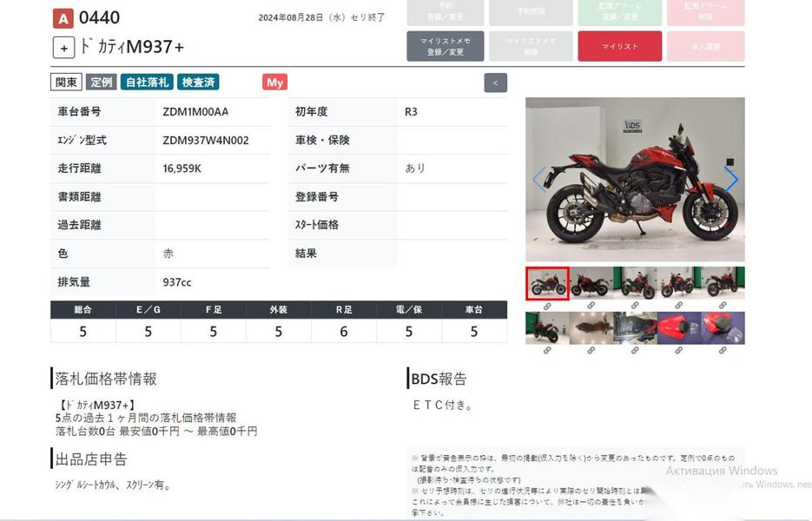This screenshot has height=521, width=812.
Task: Show previous photo with left carousel arrow
Action: click(x=539, y=179)
